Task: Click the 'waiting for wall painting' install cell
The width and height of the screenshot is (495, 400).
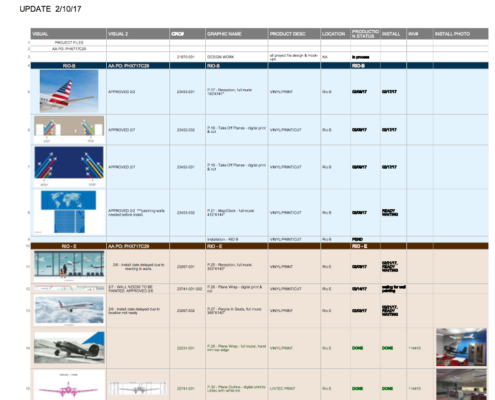Action: click(393, 289)
